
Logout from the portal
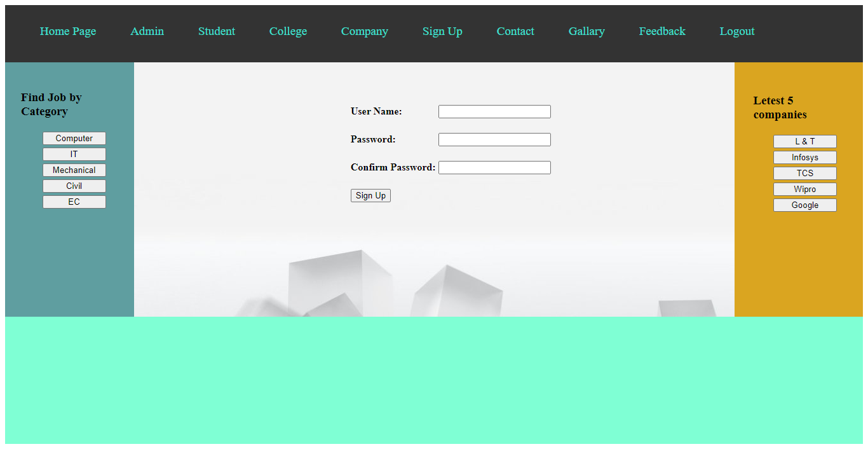737,31
